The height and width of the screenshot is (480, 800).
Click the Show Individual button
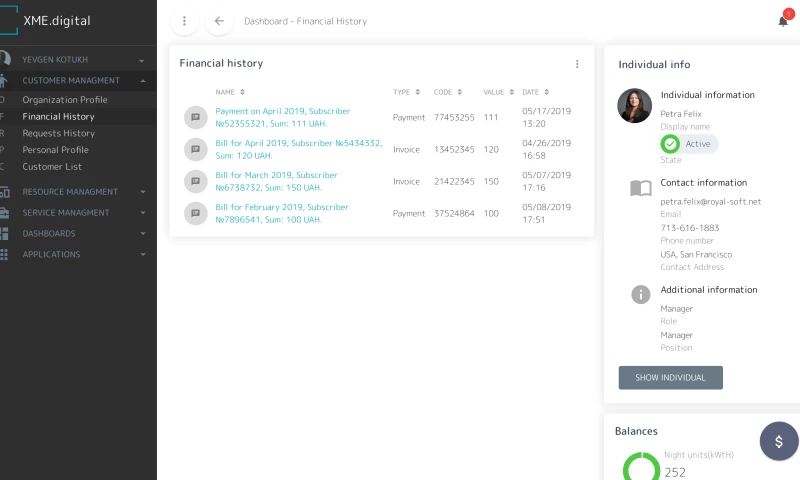coord(670,378)
